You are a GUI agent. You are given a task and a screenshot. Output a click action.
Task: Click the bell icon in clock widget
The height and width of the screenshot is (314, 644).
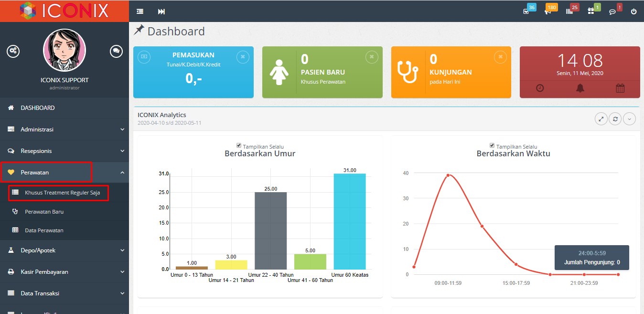click(580, 88)
